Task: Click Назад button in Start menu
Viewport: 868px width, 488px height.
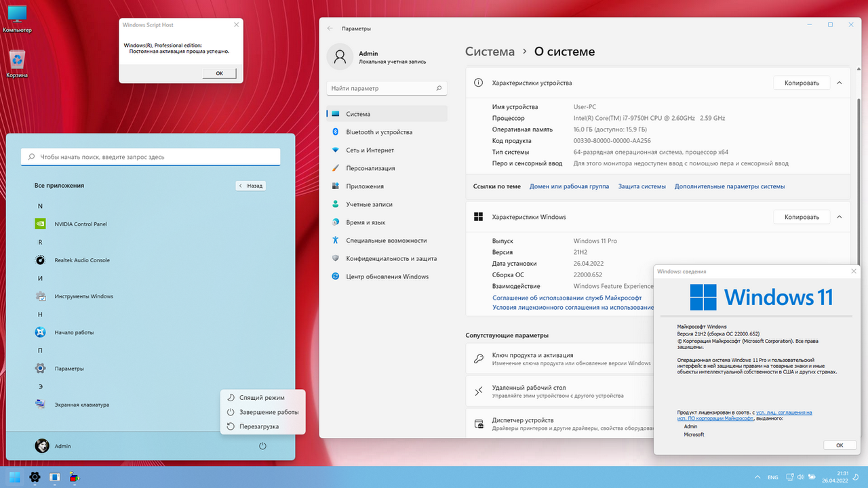Action: coord(251,185)
